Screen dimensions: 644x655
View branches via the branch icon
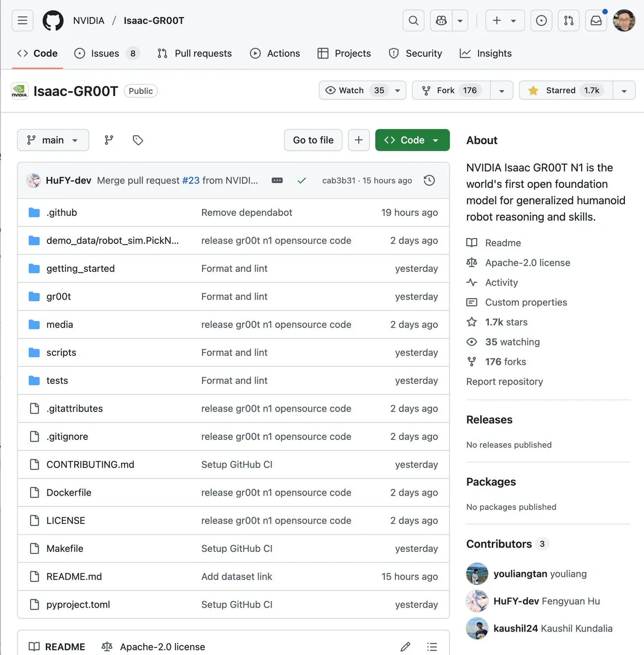pyautogui.click(x=109, y=140)
